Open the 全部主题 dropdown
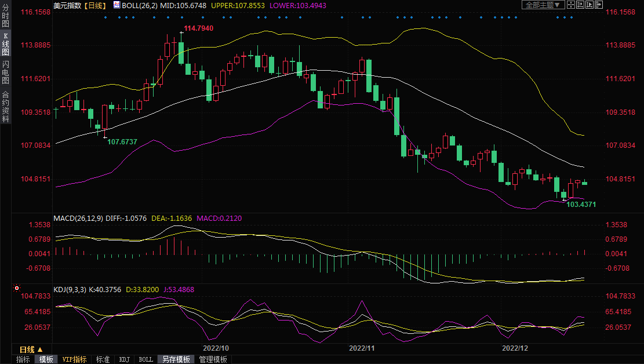The image size is (644, 364). pos(543,5)
